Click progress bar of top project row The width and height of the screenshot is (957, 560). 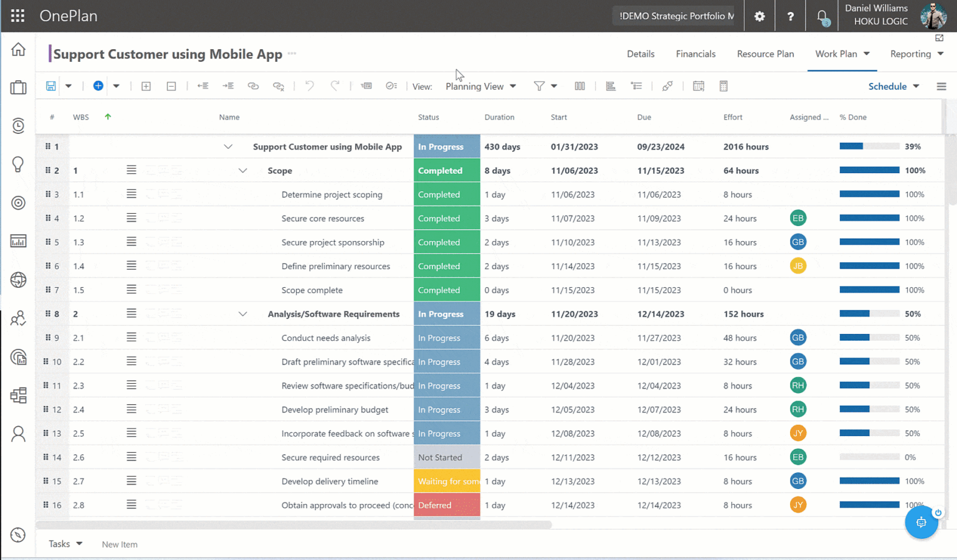click(869, 146)
